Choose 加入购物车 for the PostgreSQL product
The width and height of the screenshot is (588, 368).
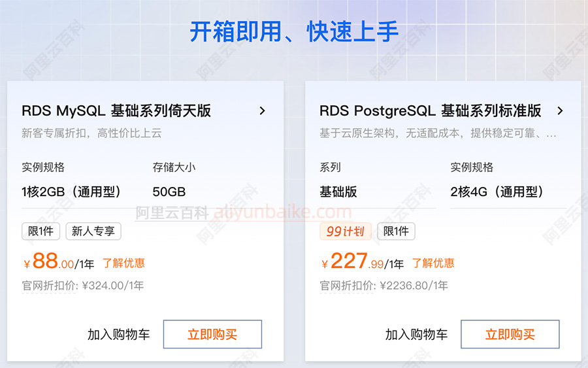[416, 335]
